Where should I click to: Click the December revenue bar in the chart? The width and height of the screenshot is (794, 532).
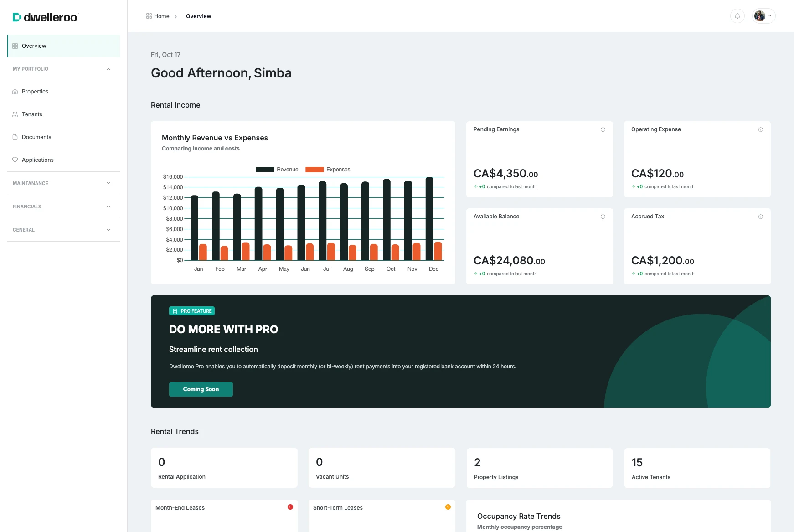(x=429, y=219)
